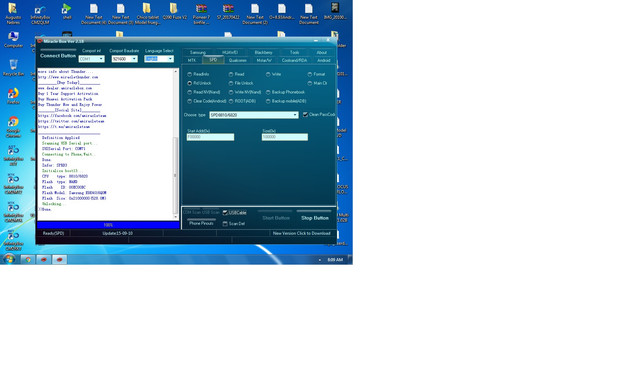Open the shell shortcut on the desktop
This screenshot has width=640, height=384.
point(67,11)
